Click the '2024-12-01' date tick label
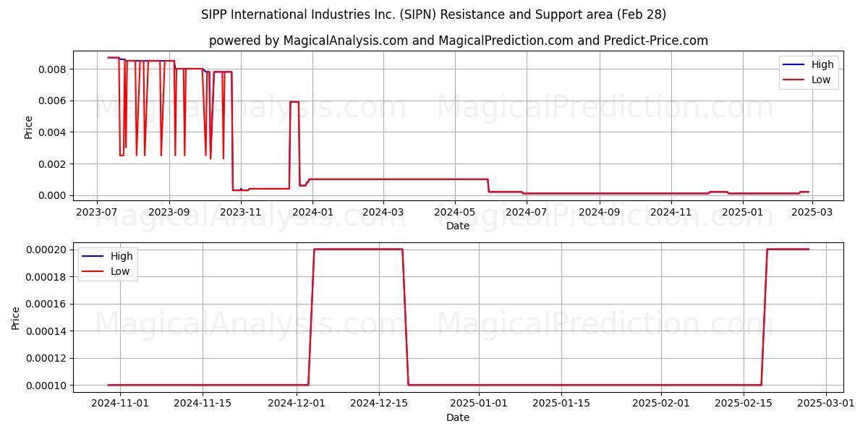868x434 pixels. pyautogui.click(x=297, y=403)
